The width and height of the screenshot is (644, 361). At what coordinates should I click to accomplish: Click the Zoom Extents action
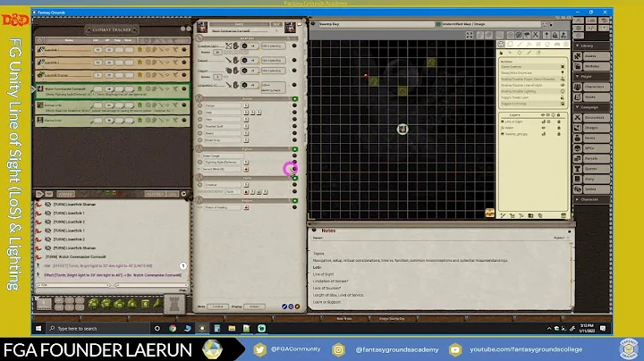tap(532, 66)
